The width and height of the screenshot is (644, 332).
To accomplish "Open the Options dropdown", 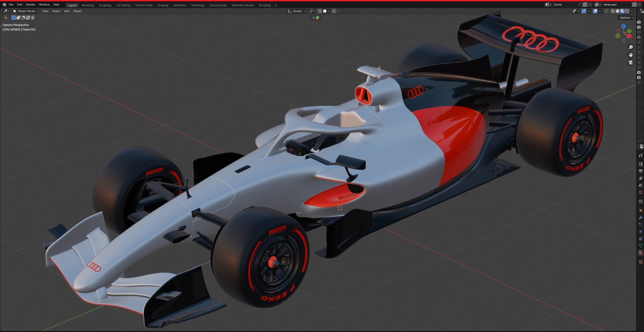I will [x=626, y=18].
